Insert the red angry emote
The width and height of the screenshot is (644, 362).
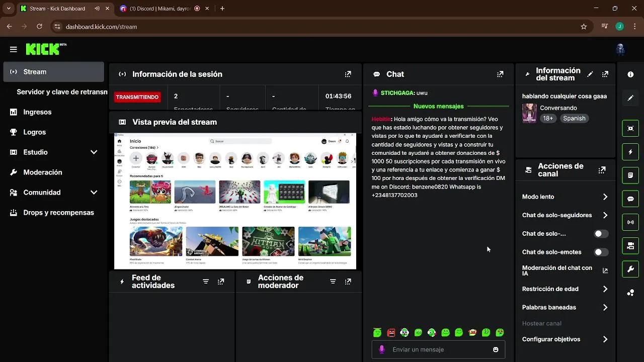(x=391, y=332)
